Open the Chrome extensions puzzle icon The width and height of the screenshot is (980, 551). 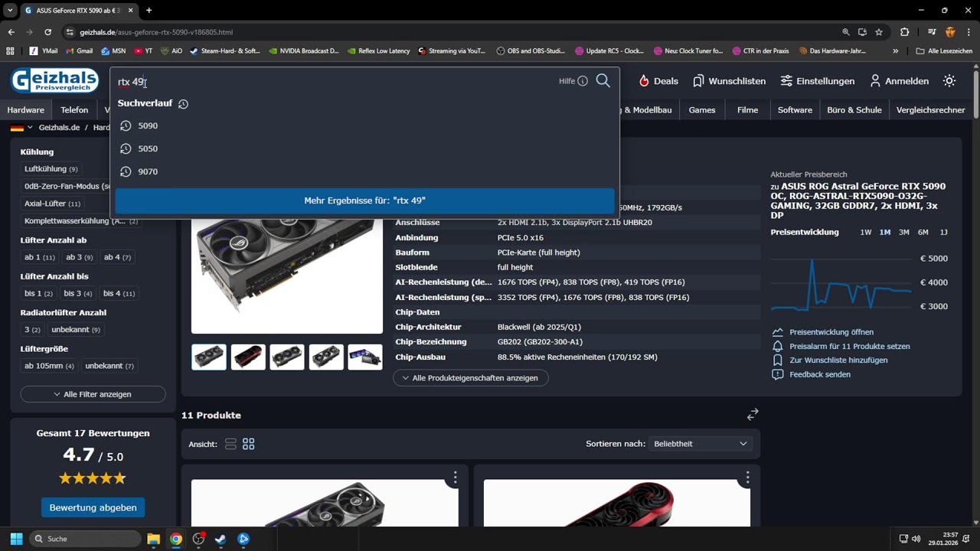905,32
